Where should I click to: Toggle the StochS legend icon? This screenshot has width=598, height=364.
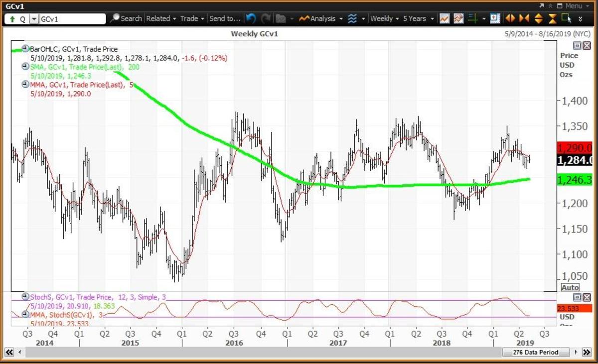(x=25, y=296)
